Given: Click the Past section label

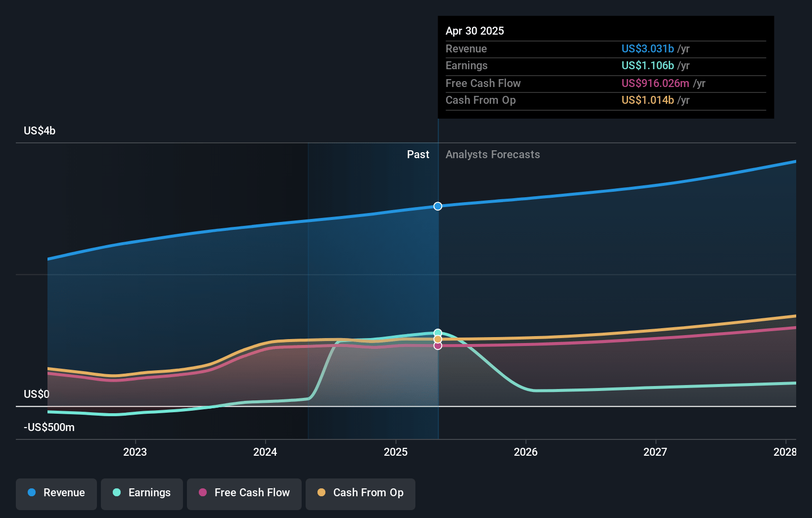Looking at the screenshot, I should tap(418, 154).
